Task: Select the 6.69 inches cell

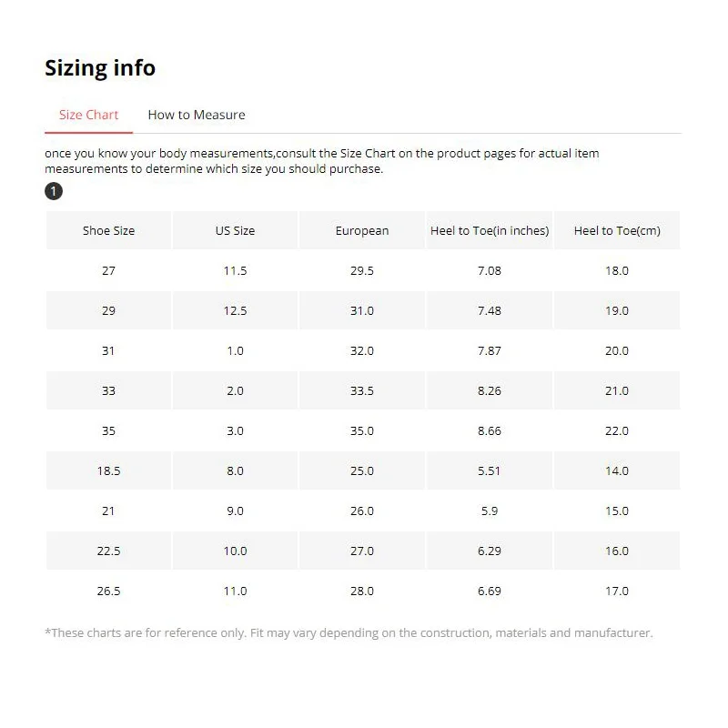Action: click(x=490, y=591)
